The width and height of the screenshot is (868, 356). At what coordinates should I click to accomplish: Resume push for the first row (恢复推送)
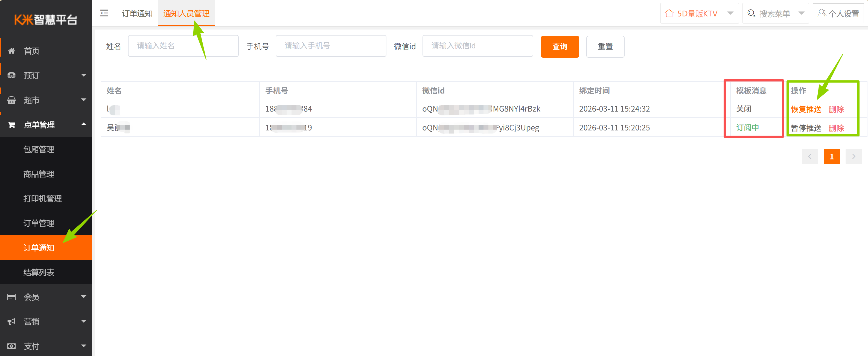pyautogui.click(x=806, y=109)
